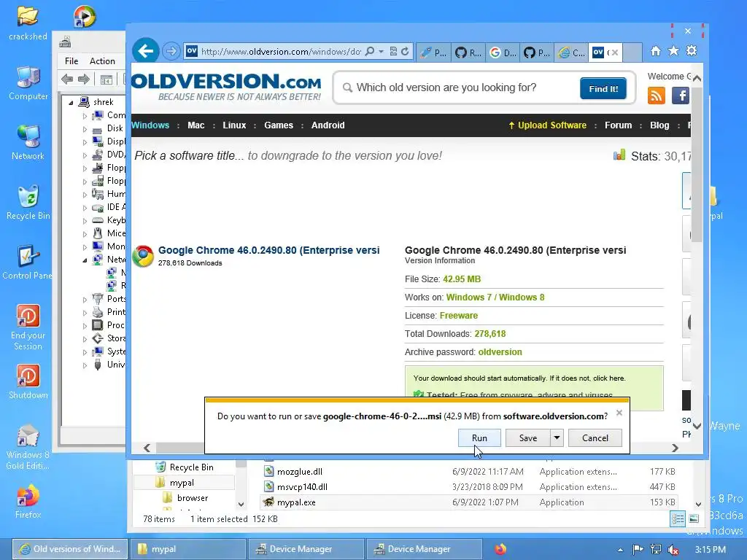Viewport: 747px width, 560px height.
Task: Select the Windows 8 Gold Edition icon
Action: (x=28, y=448)
